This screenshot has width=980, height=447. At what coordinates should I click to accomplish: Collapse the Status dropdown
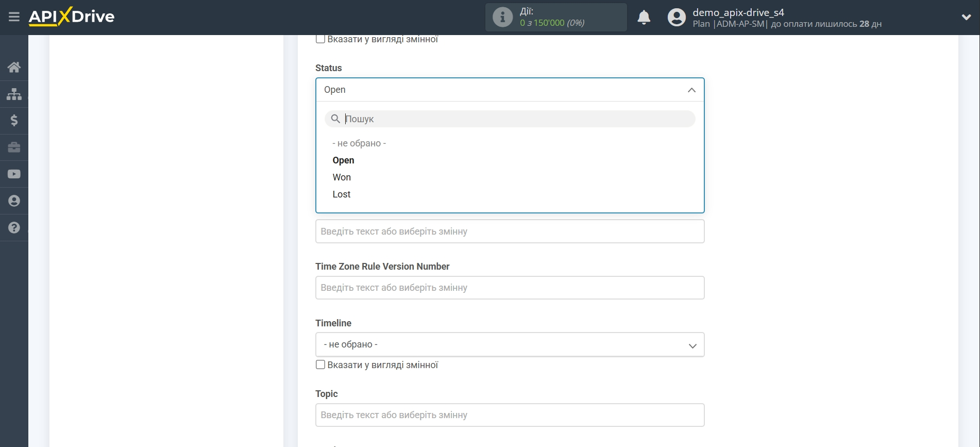[x=691, y=90]
